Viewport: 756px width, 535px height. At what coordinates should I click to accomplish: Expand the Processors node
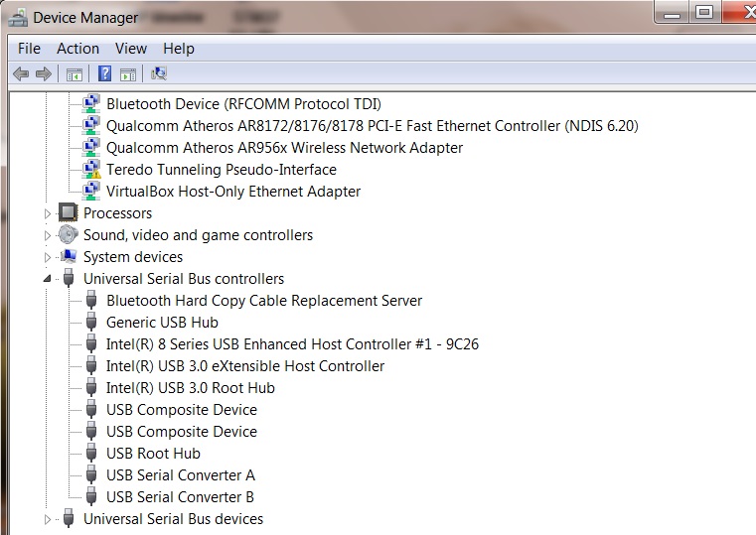point(48,213)
